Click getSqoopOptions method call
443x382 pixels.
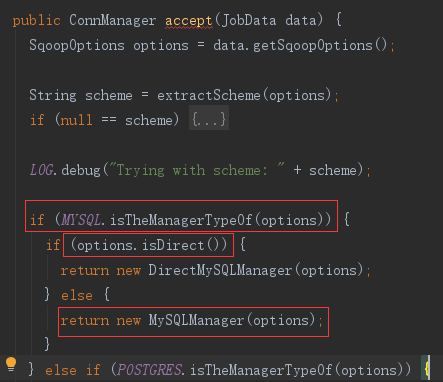pos(313,46)
